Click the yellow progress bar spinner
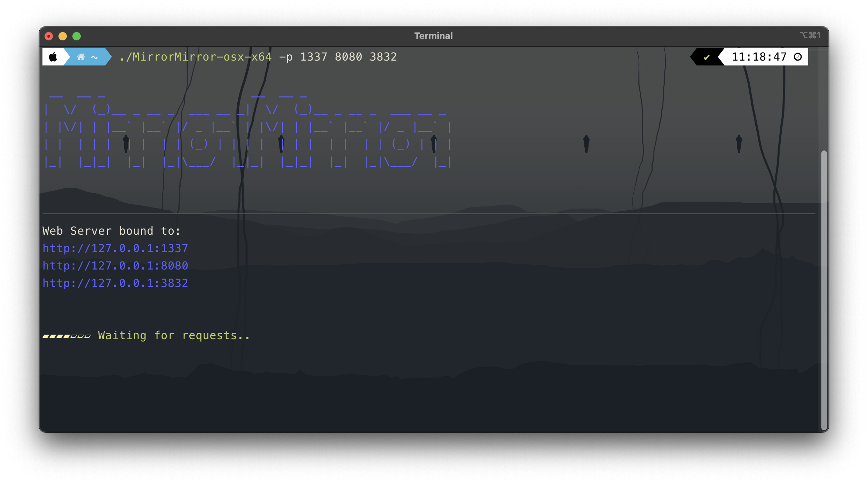This screenshot has height=484, width=868. click(x=66, y=336)
